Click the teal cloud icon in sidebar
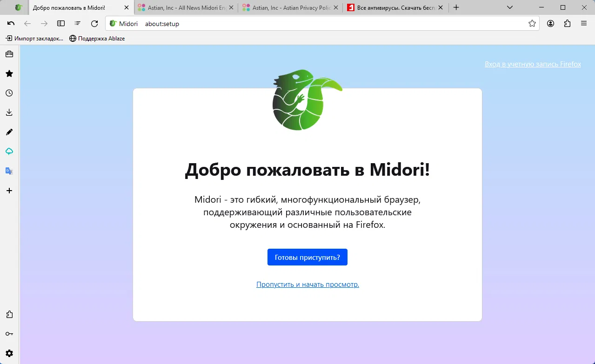Image resolution: width=595 pixels, height=364 pixels. (x=9, y=152)
